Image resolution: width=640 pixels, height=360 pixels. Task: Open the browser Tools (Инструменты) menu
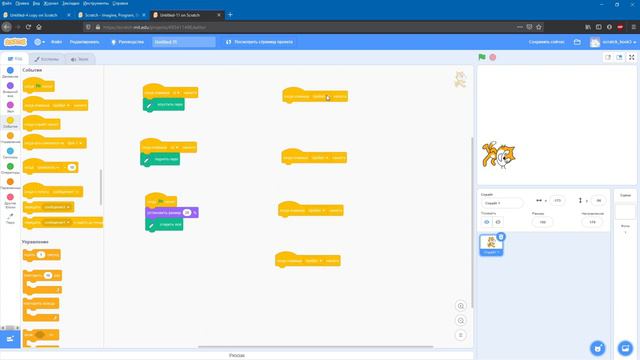tap(96, 3)
